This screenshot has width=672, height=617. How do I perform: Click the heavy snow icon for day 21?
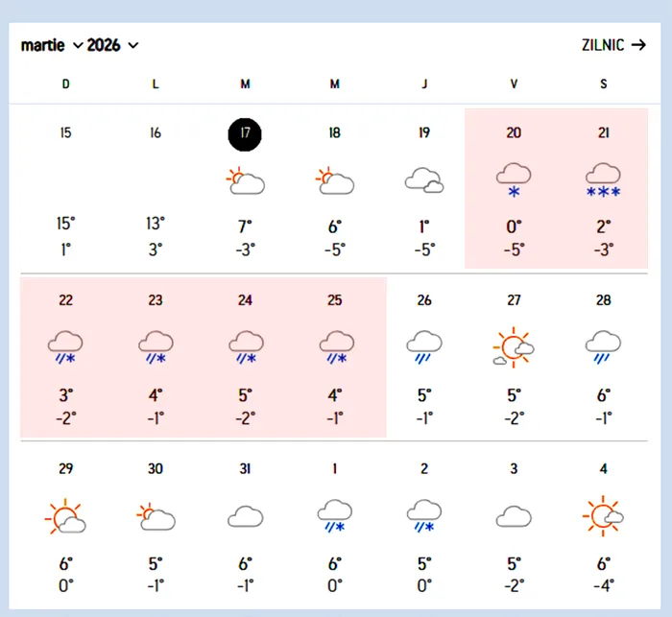point(603,179)
